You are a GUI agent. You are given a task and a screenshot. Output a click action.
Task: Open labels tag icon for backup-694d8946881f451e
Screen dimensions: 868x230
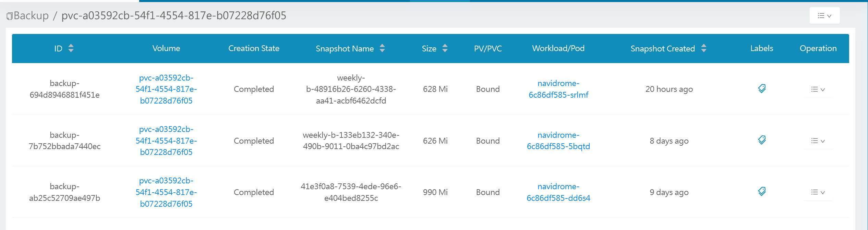pyautogui.click(x=762, y=89)
